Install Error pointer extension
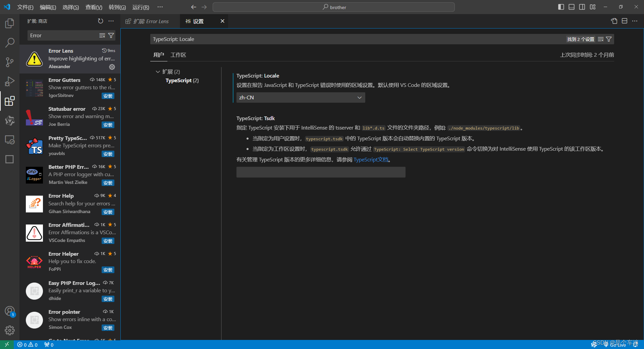Image resolution: width=644 pixels, height=349 pixels. click(x=108, y=328)
